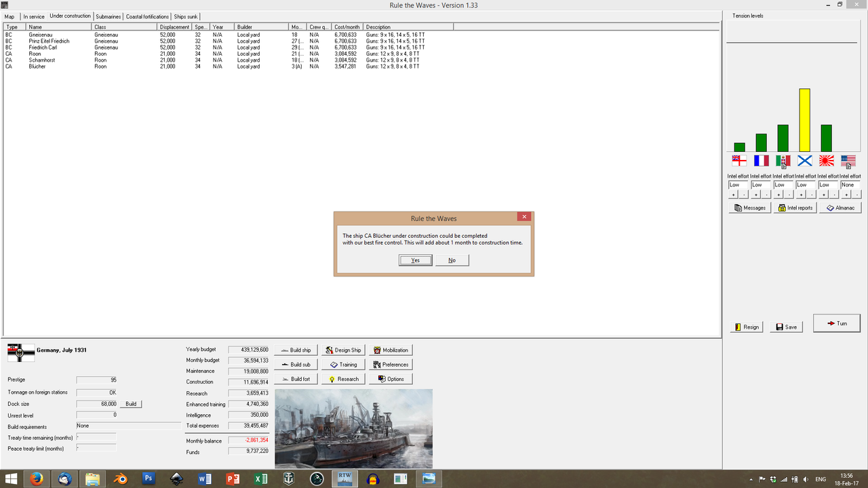Select the Japanese flag for intelligence
Image resolution: width=868 pixels, height=488 pixels.
[x=826, y=161]
